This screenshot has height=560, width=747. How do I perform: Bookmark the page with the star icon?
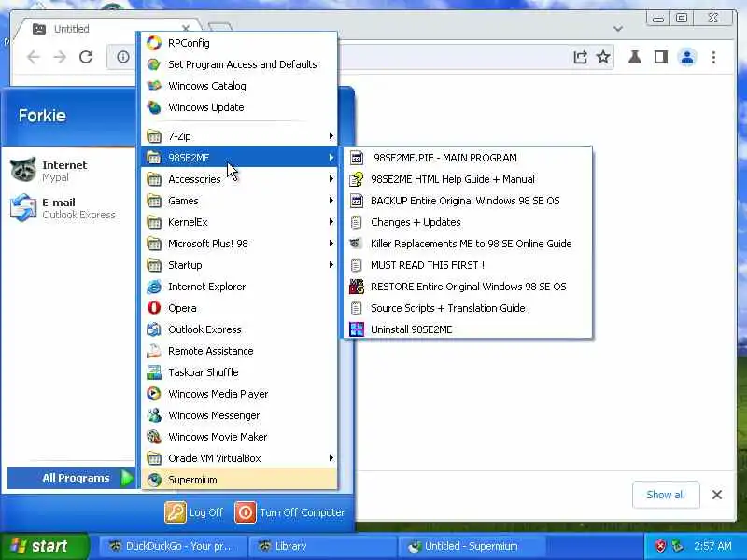point(603,57)
